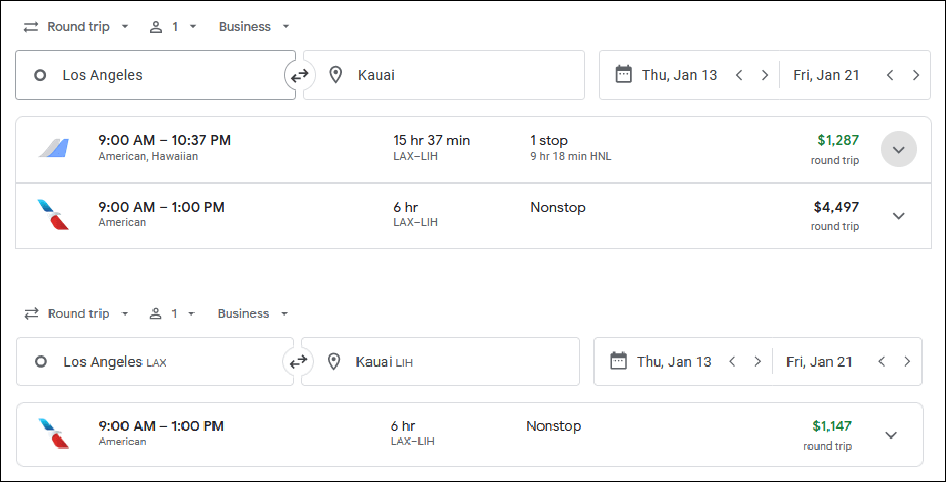This screenshot has height=482, width=946.
Task: Click the American airline logo on the $4,497 flight
Action: (x=53, y=215)
